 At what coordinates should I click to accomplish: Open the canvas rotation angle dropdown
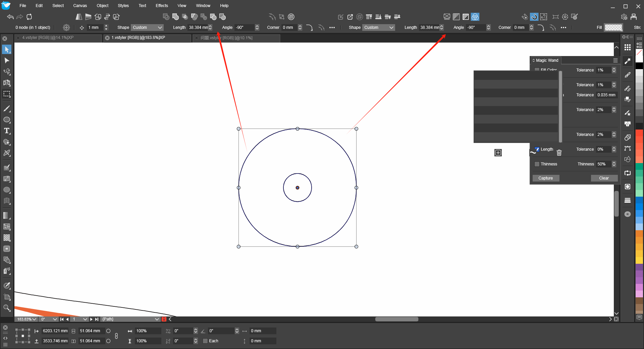[x=55, y=319]
